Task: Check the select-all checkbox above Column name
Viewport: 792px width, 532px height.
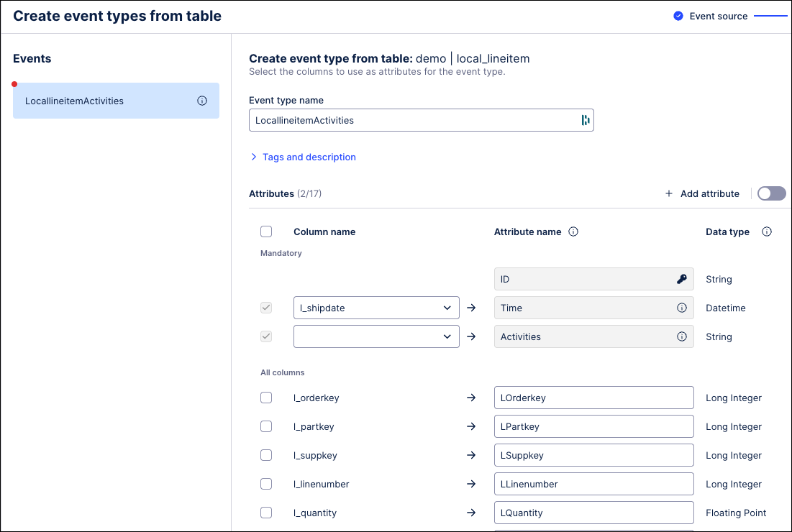Action: pos(266,231)
